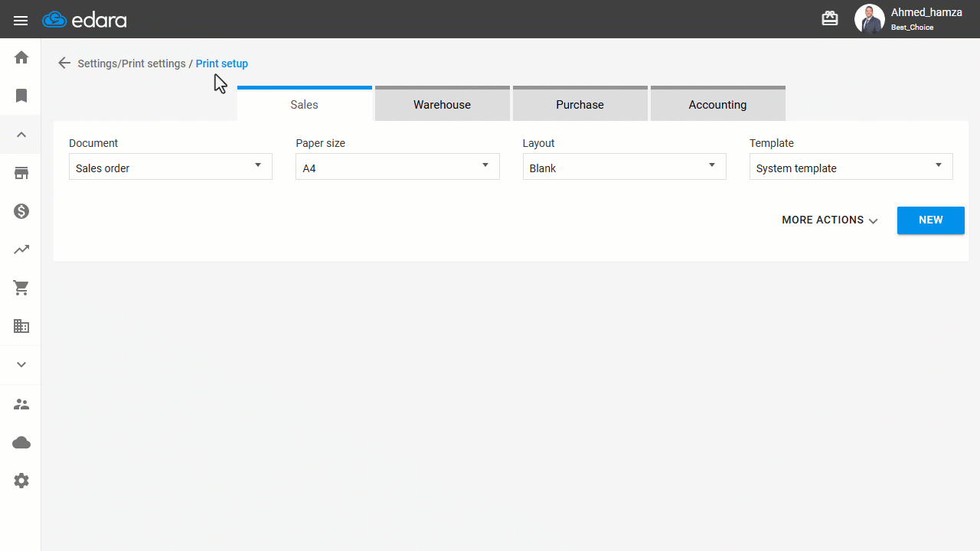Open the Template dropdown showing System template
The height and width of the screenshot is (551, 980).
click(x=851, y=167)
